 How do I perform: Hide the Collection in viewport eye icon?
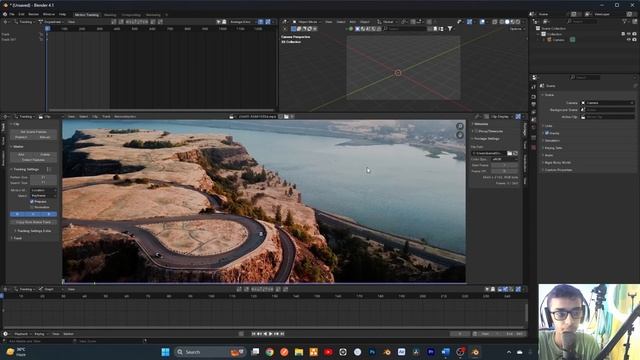[629, 34]
